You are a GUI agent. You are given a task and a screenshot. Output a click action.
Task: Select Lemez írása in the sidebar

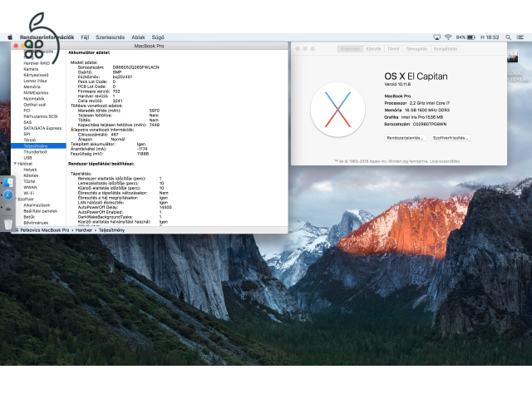35,81
